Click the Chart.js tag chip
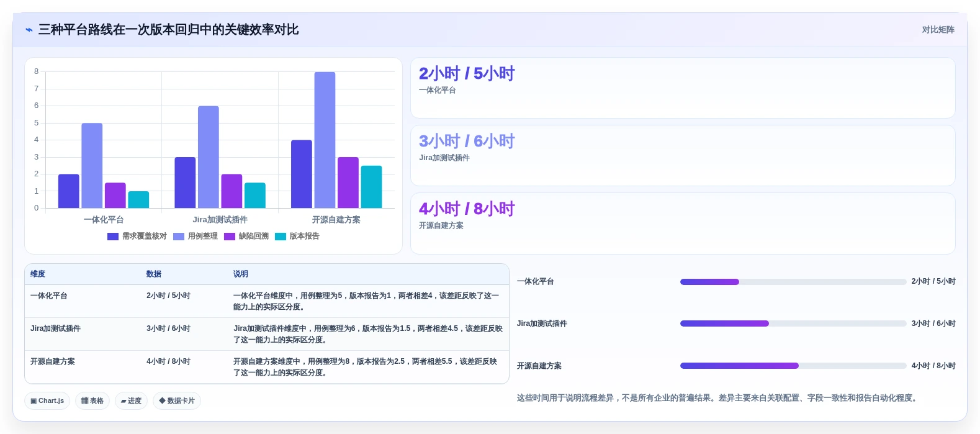980x434 pixels. tap(47, 400)
